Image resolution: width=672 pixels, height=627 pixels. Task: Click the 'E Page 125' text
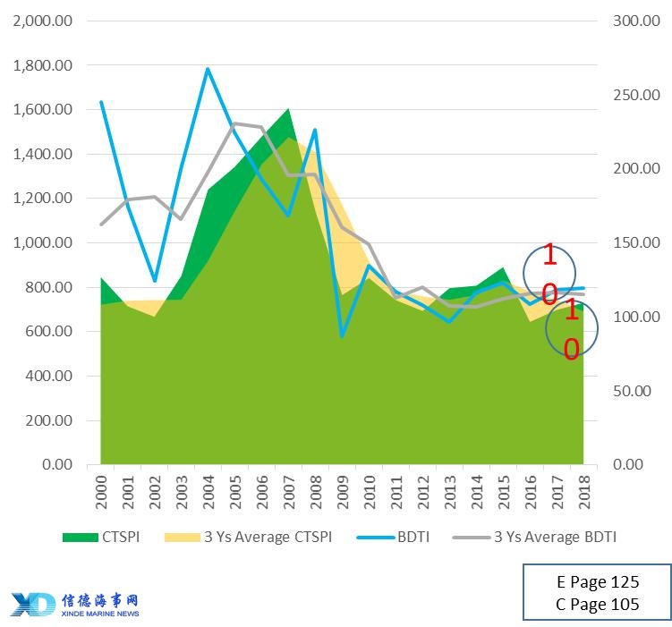pyautogui.click(x=597, y=582)
